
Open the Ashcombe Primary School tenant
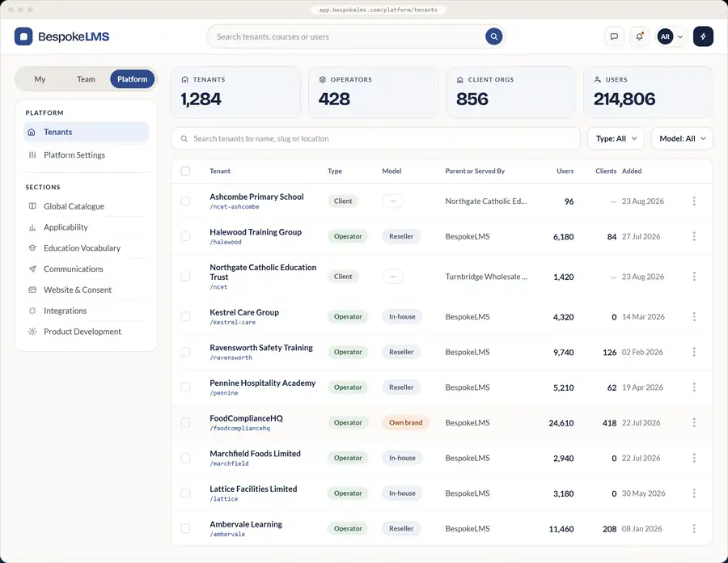(256, 197)
